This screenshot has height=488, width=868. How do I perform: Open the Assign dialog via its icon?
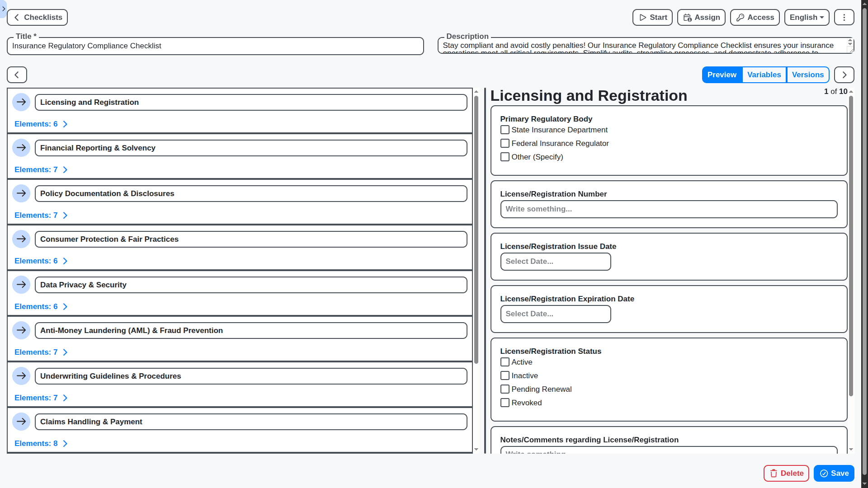pyautogui.click(x=687, y=17)
